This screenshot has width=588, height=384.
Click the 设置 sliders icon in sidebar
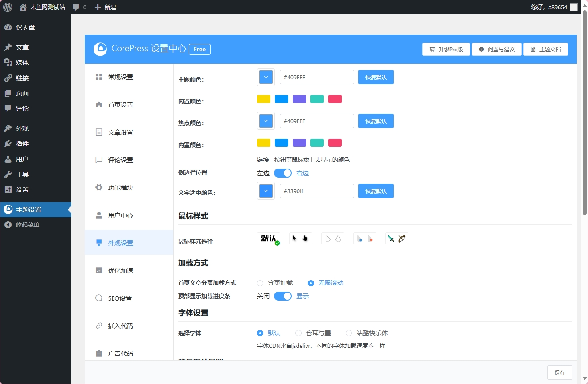(x=8, y=190)
